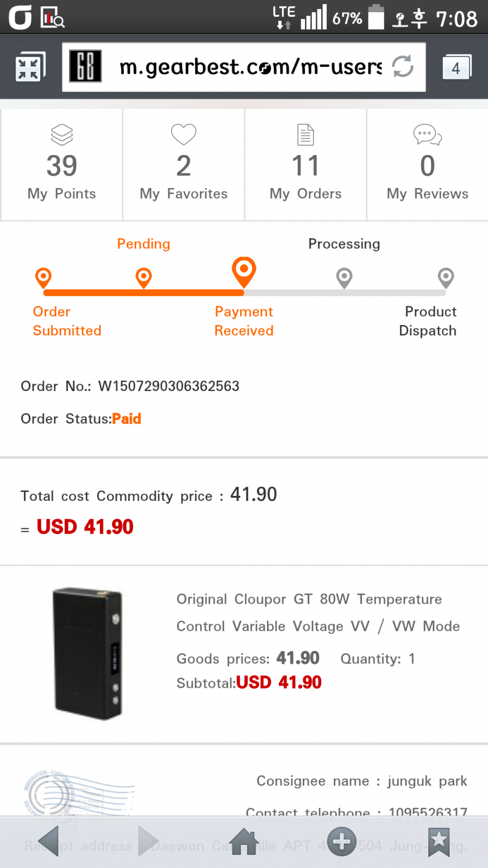Open My Reviews section
The height and width of the screenshot is (868, 488).
pyautogui.click(x=427, y=165)
